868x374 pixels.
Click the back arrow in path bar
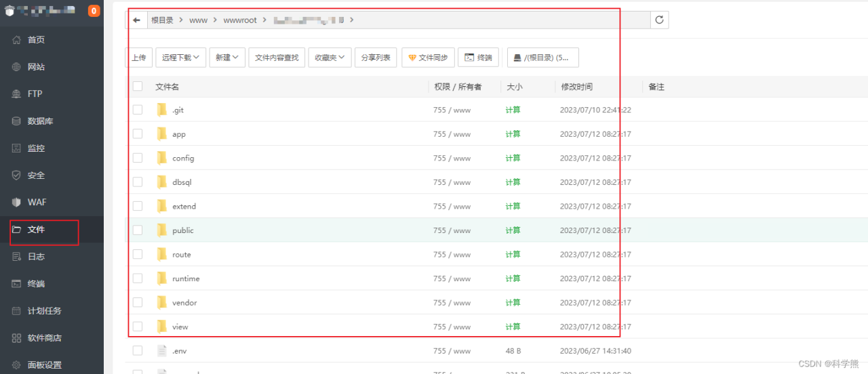click(x=137, y=20)
